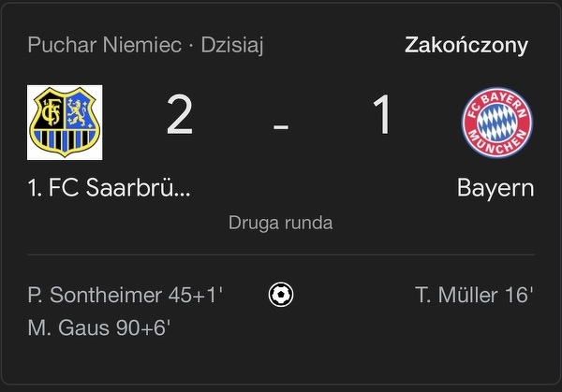The width and height of the screenshot is (562, 392).
Task: Click Saarbrücken's score of 2
Action: (x=180, y=117)
